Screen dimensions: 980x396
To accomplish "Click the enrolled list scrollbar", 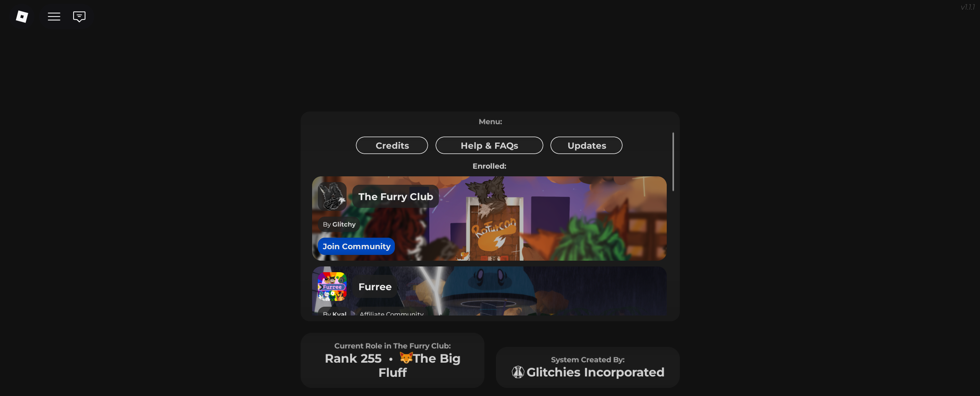I will 673,162.
